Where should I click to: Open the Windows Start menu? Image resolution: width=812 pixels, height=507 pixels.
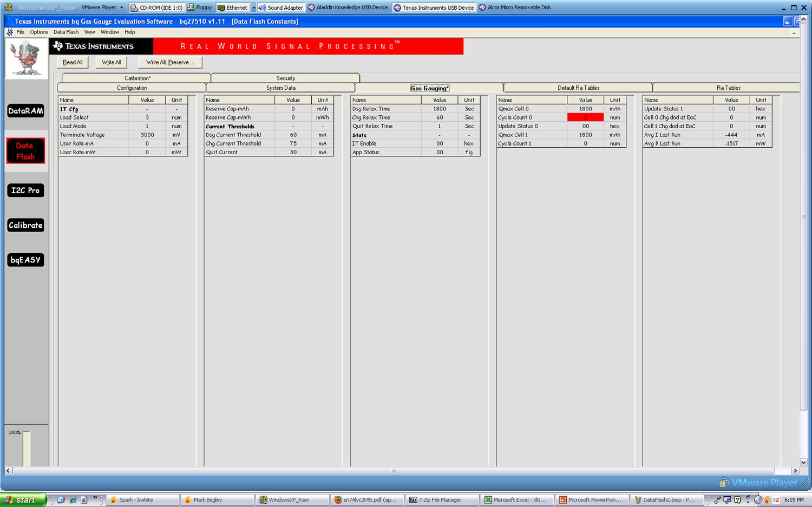click(22, 500)
